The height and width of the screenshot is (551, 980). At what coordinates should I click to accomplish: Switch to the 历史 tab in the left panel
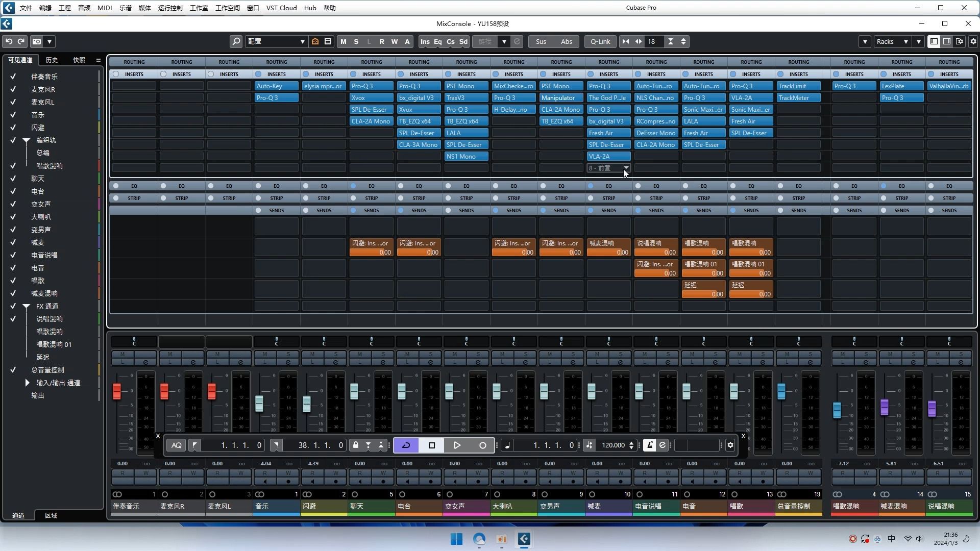(x=51, y=60)
